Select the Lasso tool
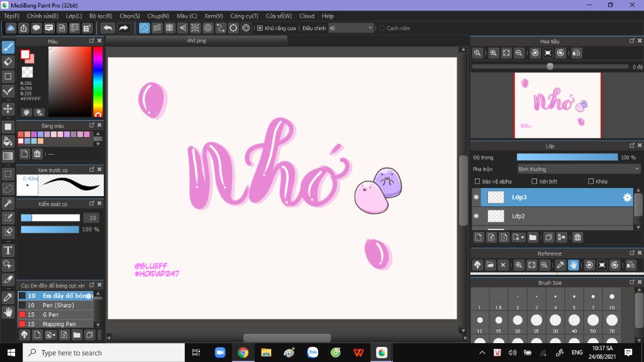The width and height of the screenshot is (644, 362). [8, 189]
